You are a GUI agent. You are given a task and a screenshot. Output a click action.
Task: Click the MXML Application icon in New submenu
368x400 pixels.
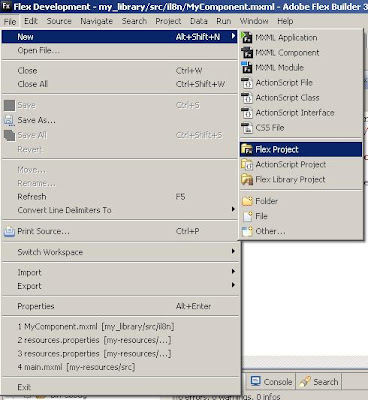pyautogui.click(x=247, y=37)
